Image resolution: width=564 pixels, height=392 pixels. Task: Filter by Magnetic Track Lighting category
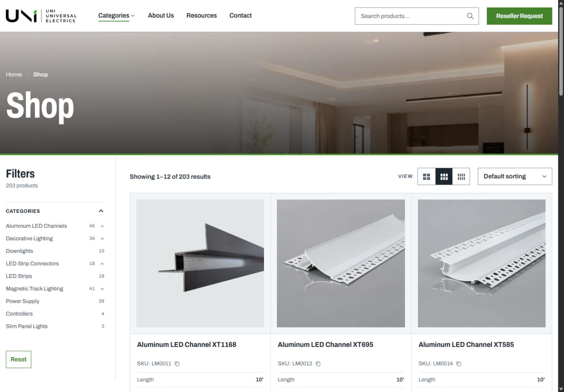[34, 289]
